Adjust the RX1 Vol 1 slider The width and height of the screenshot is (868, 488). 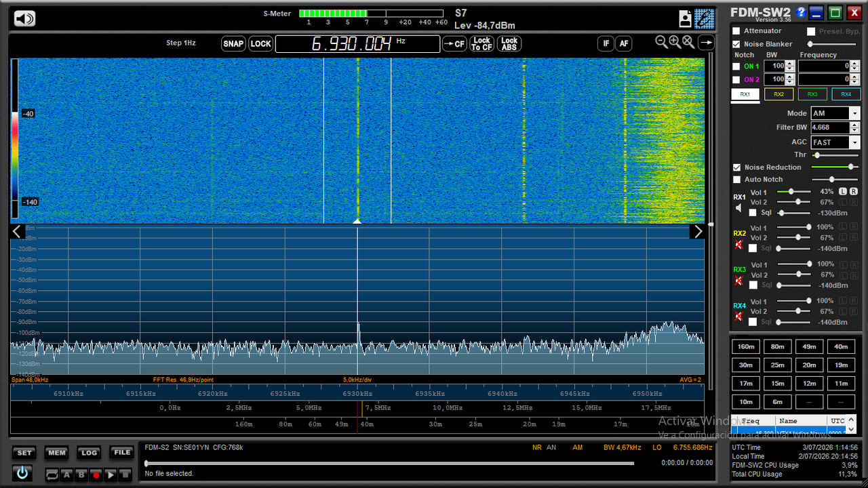(793, 192)
